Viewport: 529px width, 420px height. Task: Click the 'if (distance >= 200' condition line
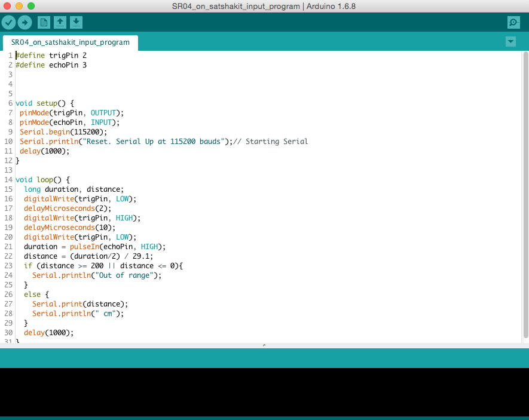tap(103, 266)
